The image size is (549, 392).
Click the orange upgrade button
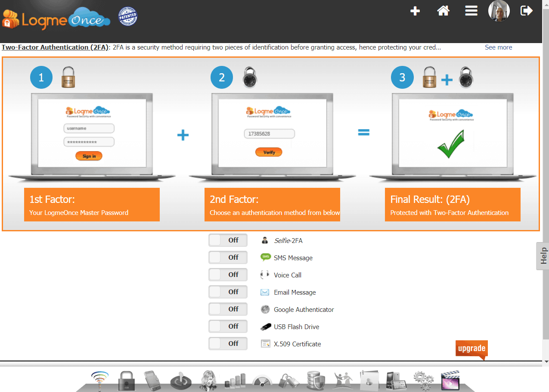(471, 349)
